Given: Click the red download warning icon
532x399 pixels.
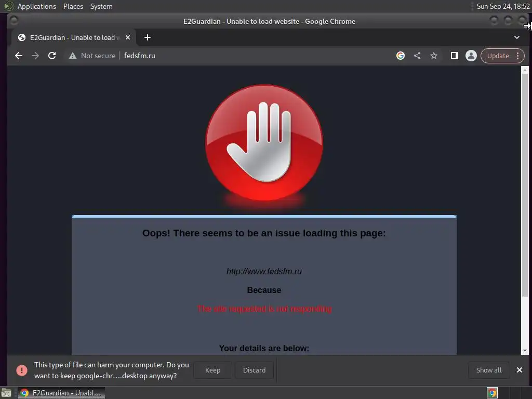Looking at the screenshot, I should [22, 370].
